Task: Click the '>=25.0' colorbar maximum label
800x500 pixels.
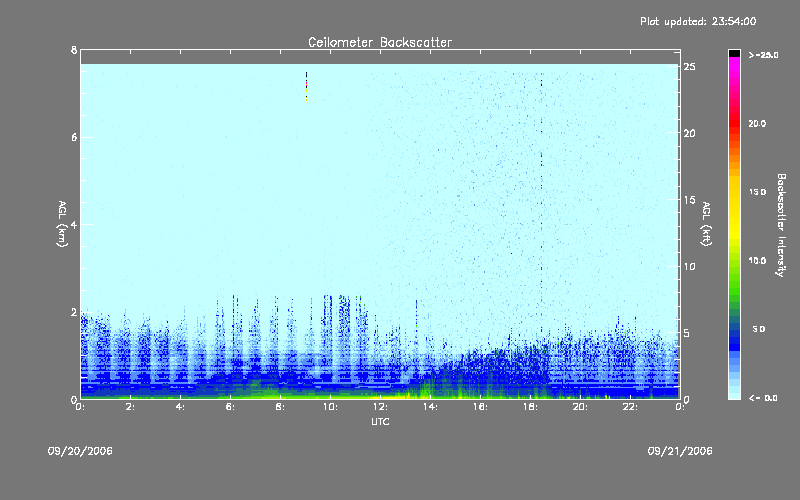Action: [x=763, y=55]
